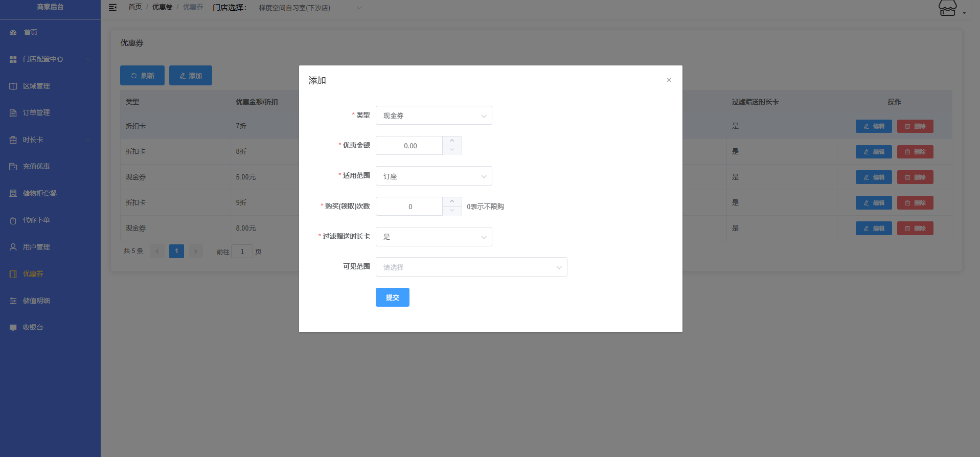This screenshot has height=457, width=980.
Task: Increase 优惠金额 with the up arrow
Action: (452, 141)
